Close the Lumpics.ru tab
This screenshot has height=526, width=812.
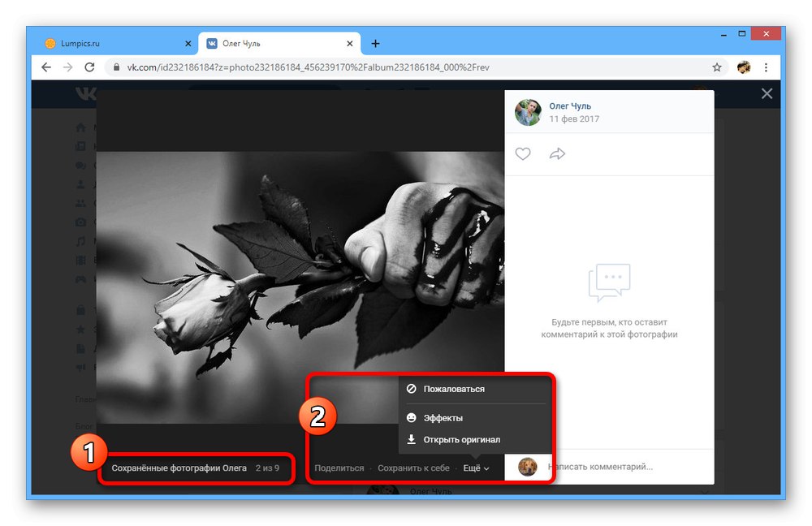point(188,44)
